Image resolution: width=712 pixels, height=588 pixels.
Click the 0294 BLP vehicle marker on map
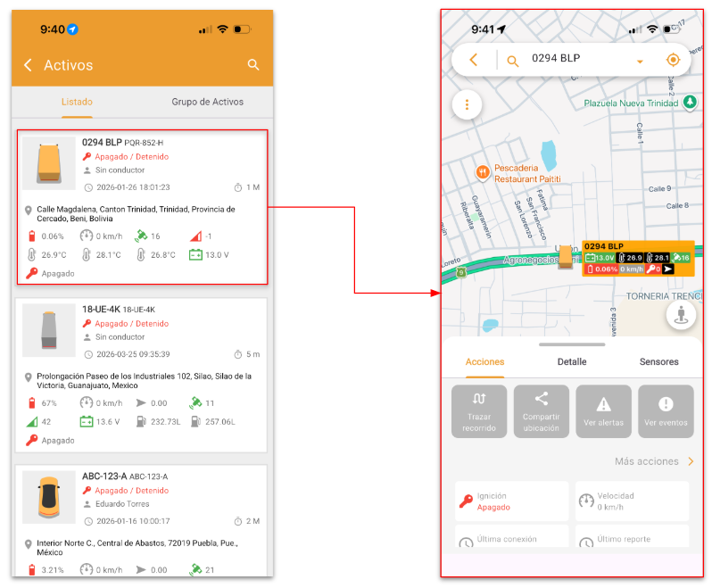[x=566, y=257]
